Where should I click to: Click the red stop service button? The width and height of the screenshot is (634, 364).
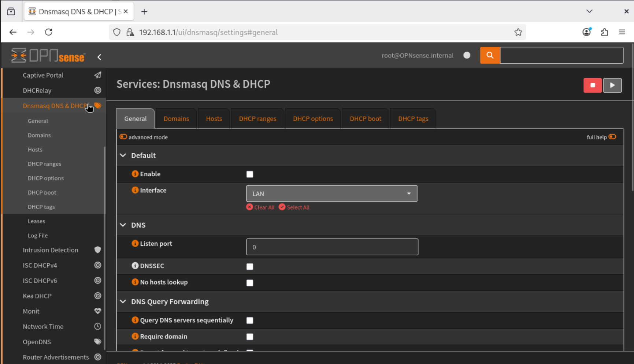tap(592, 85)
